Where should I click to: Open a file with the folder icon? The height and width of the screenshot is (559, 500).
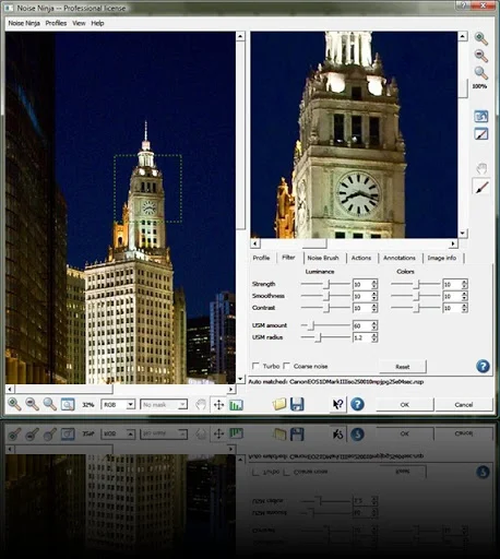279,404
